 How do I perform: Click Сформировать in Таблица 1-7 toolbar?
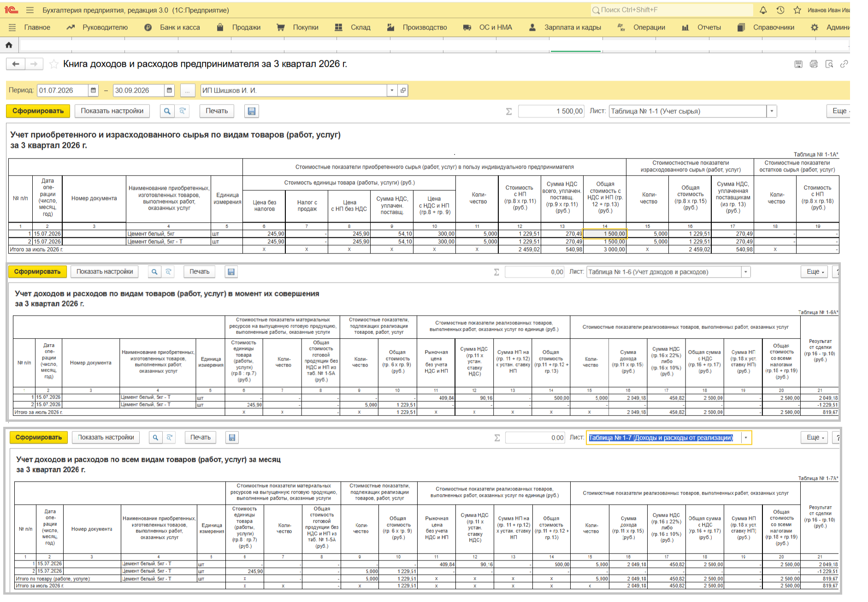tap(39, 437)
